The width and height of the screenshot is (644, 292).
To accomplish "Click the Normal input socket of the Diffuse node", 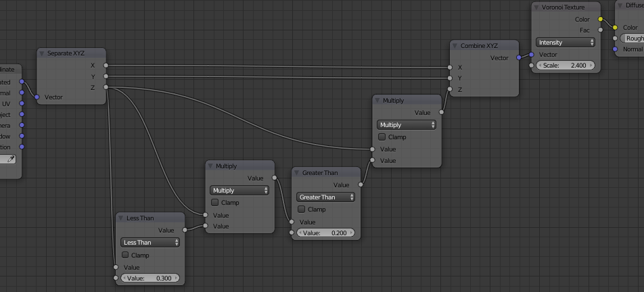I will 615,49.
